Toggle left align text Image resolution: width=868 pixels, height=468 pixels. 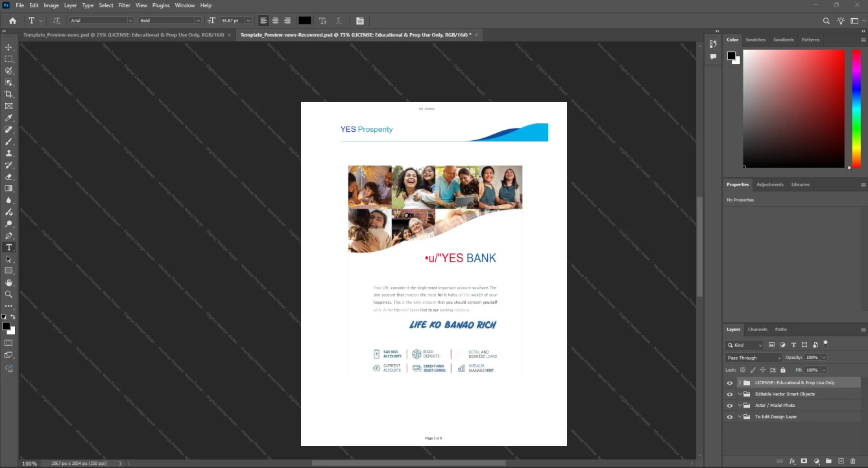click(263, 21)
